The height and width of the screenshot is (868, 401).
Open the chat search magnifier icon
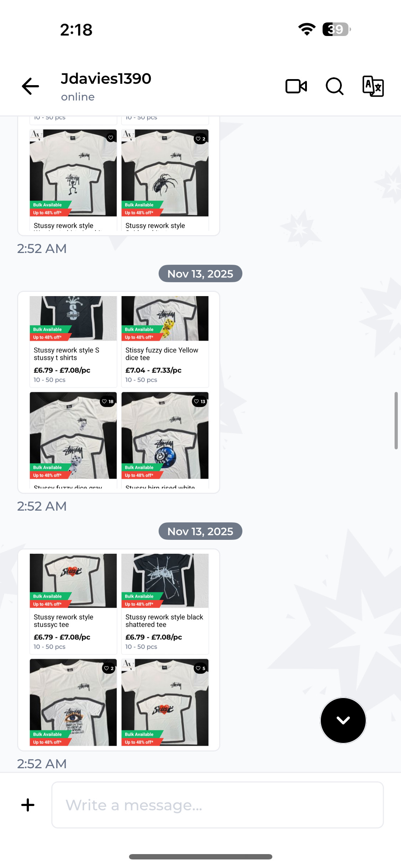pos(335,86)
